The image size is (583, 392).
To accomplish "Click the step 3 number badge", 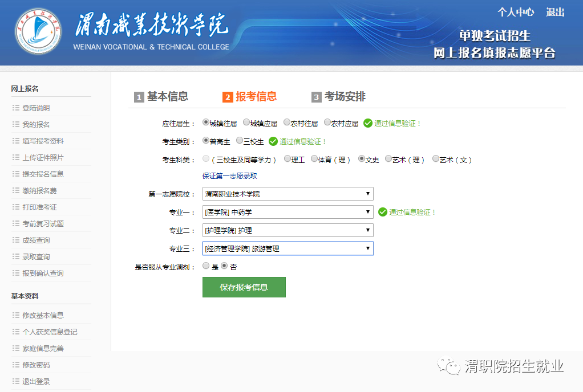I will coord(316,97).
